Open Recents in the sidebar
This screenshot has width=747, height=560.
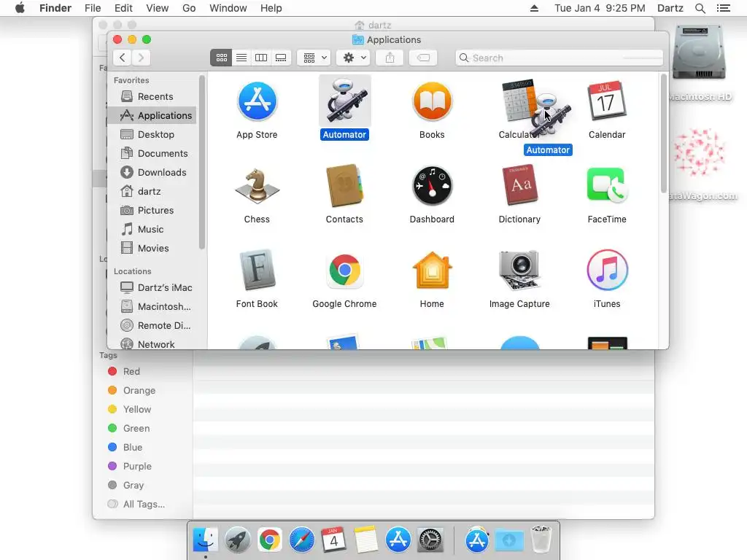[x=152, y=97]
